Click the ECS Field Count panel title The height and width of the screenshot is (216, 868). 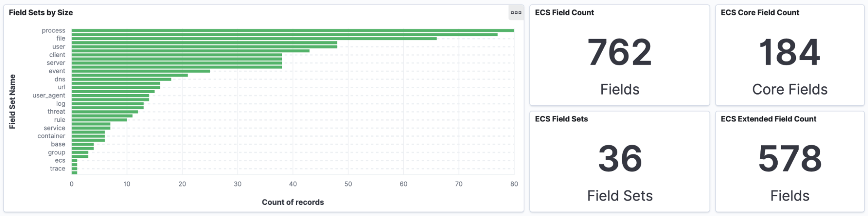[x=564, y=13]
